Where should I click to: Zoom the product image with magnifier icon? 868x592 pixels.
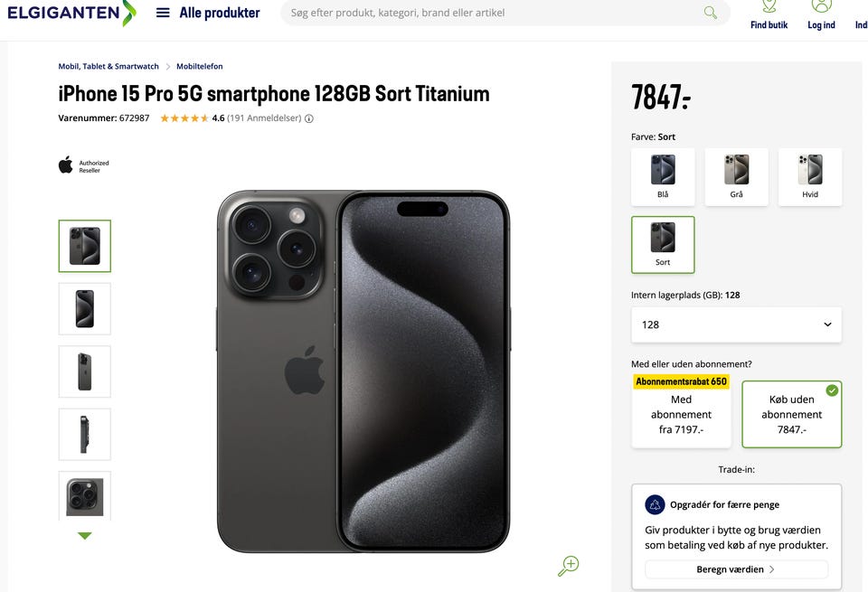(x=568, y=566)
